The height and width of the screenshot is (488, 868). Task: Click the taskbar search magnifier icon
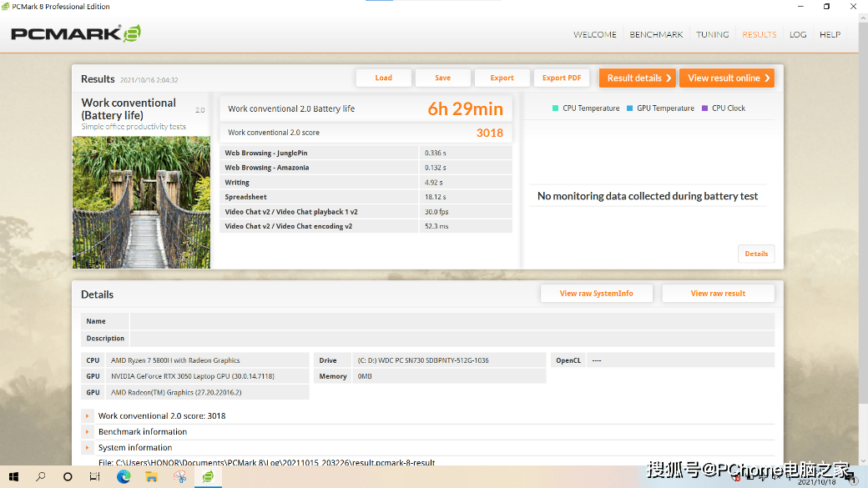(x=40, y=476)
